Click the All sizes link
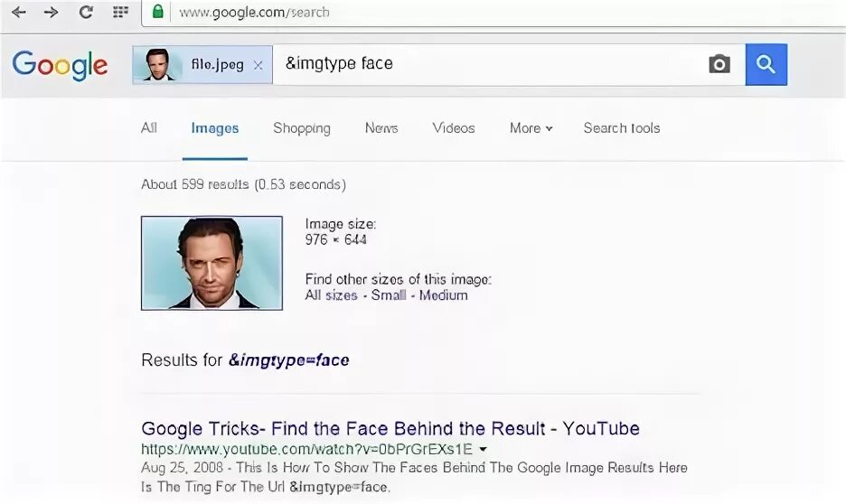The height and width of the screenshot is (504, 846). point(332,295)
